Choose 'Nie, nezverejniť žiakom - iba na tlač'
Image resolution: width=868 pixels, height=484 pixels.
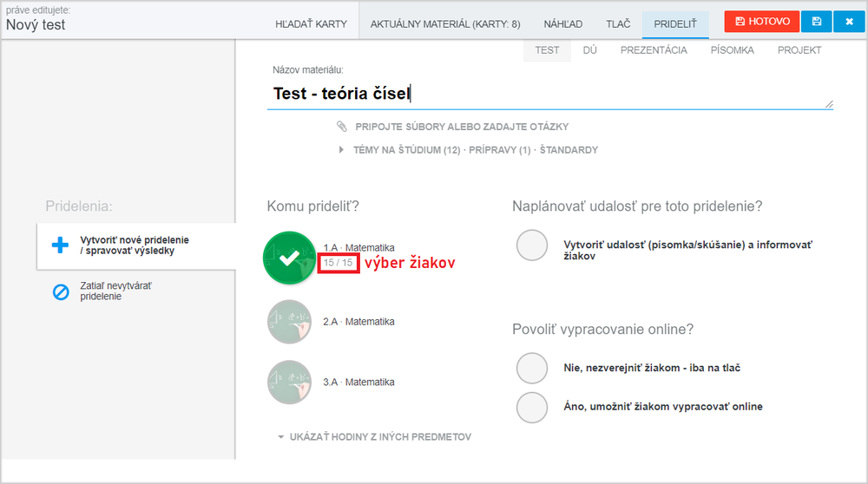(532, 368)
